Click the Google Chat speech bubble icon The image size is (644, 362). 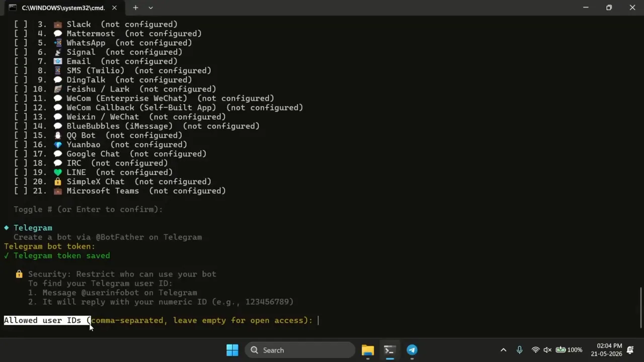58,154
